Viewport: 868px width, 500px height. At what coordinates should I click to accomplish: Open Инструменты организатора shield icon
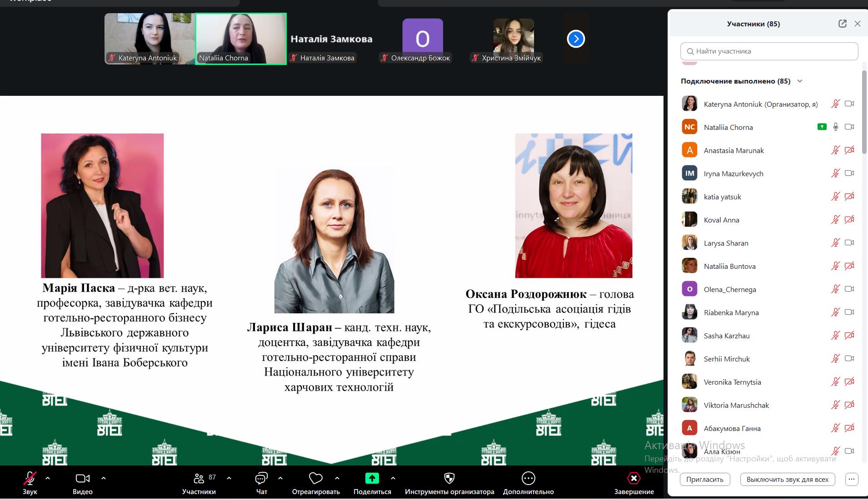coord(449,478)
